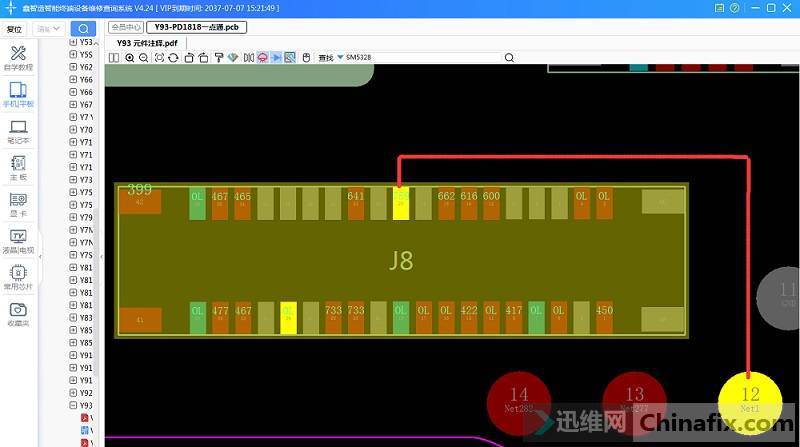This screenshot has height=447, width=800.
Task: Open the 笔记本 laptop category
Action: [18, 132]
